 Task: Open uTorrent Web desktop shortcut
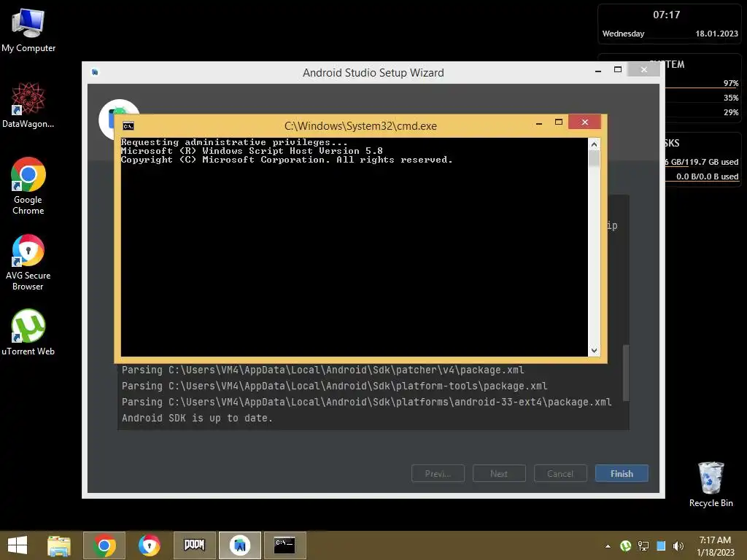pos(28,332)
